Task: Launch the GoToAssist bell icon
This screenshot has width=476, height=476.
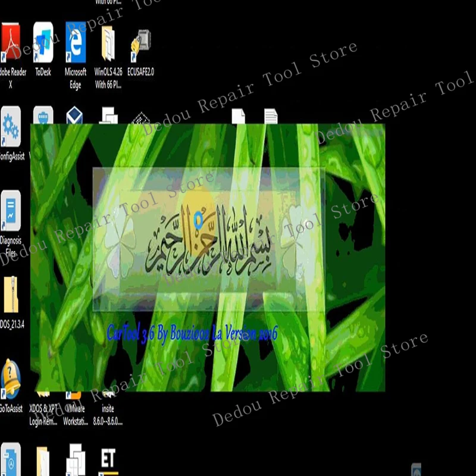Action: (11, 379)
